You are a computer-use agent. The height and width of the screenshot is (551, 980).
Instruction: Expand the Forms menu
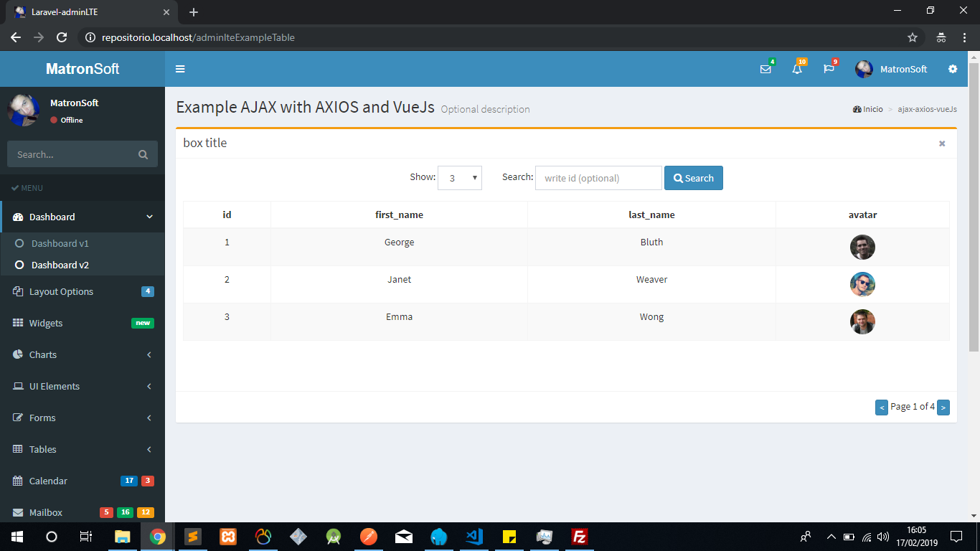coord(83,418)
